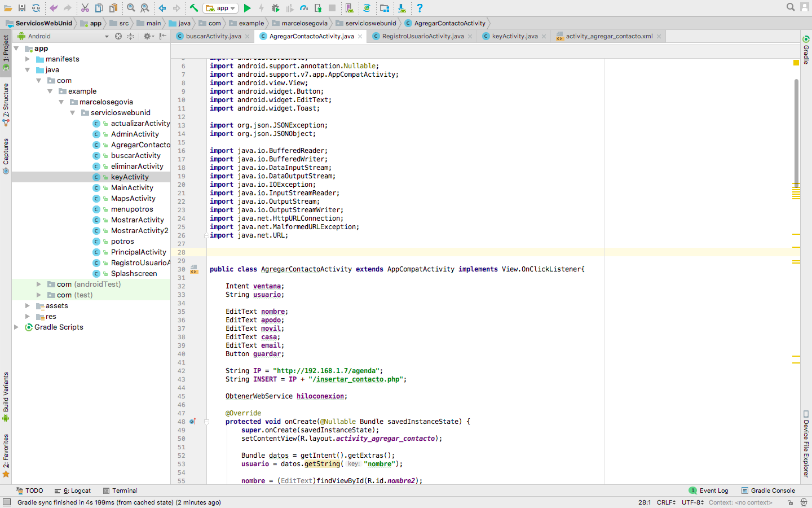
Task: Click the Synchronize icon in the toolbar
Action: pyautogui.click(x=36, y=8)
